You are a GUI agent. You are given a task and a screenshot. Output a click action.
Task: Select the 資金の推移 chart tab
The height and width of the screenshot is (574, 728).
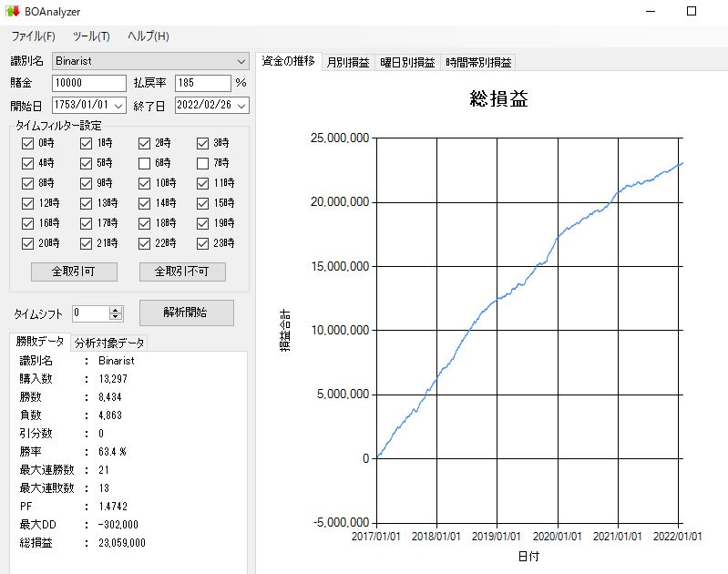pos(288,61)
